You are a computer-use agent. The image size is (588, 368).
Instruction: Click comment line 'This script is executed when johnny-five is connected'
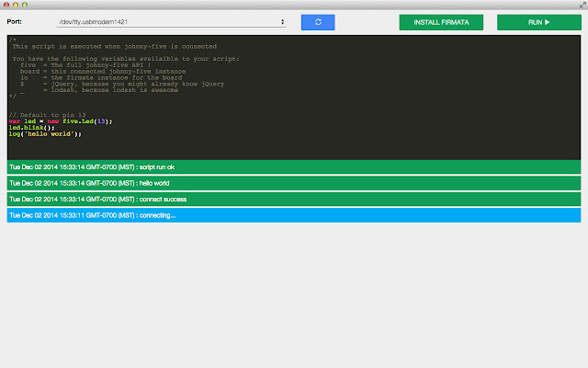[114, 46]
